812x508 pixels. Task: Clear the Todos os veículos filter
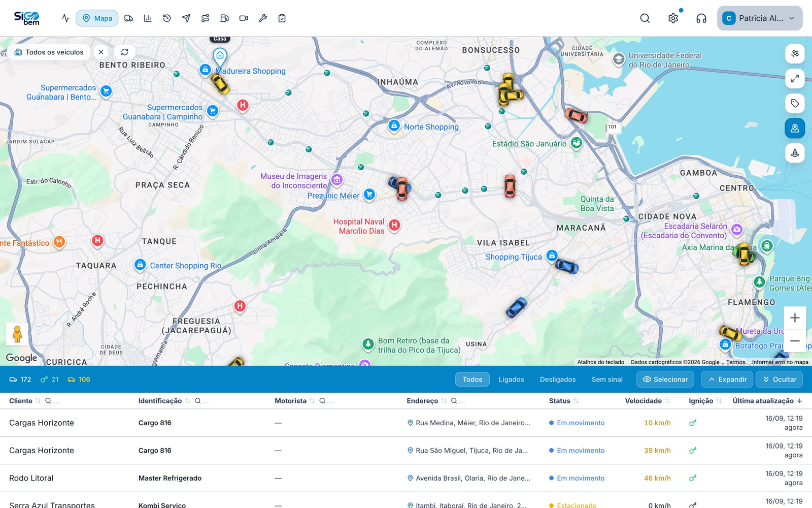tap(101, 52)
